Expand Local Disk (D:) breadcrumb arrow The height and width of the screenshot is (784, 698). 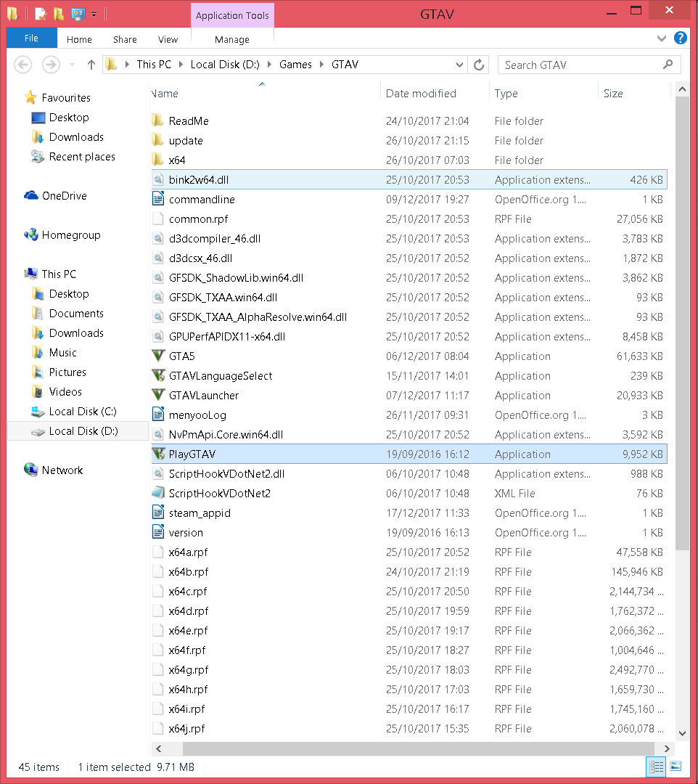click(269, 65)
